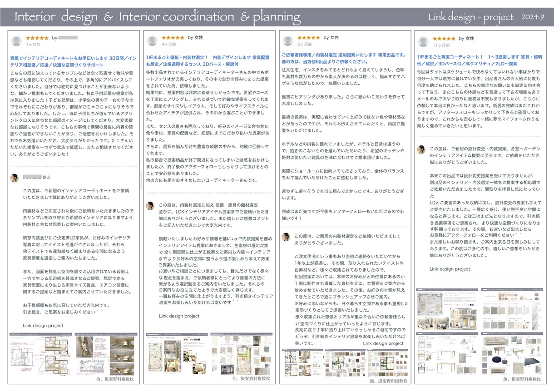The image size is (554, 392).
Task: Click the '2024.9' date in the header
Action: click(533, 17)
